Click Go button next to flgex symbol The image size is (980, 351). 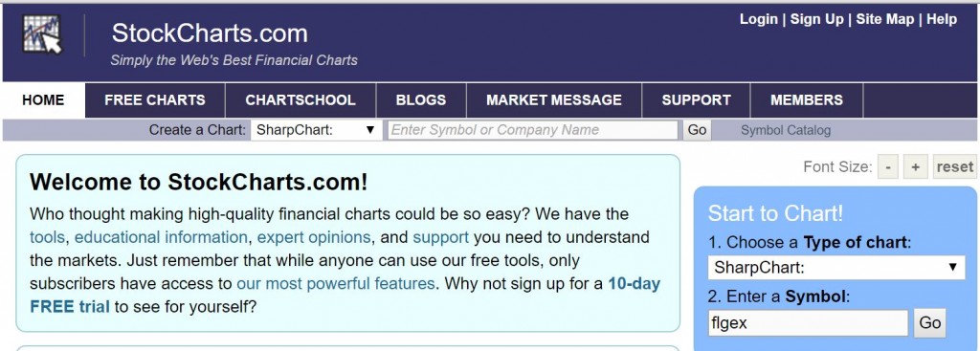point(930,323)
